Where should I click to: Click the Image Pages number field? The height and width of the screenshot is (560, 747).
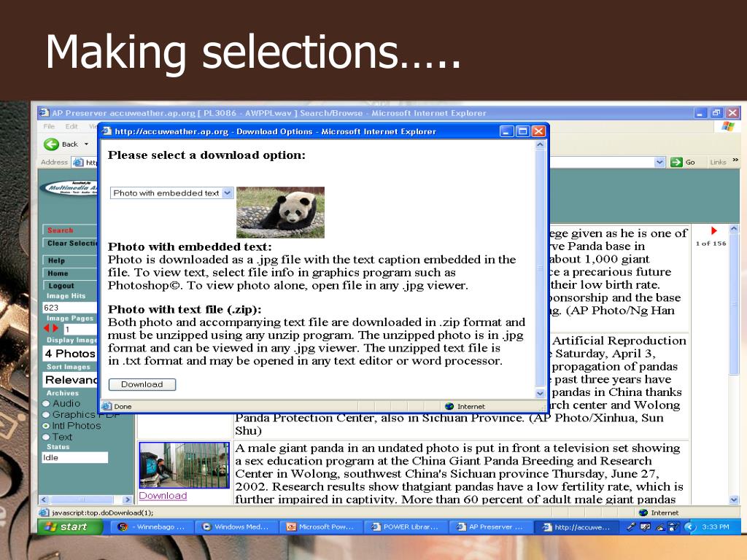(80, 329)
